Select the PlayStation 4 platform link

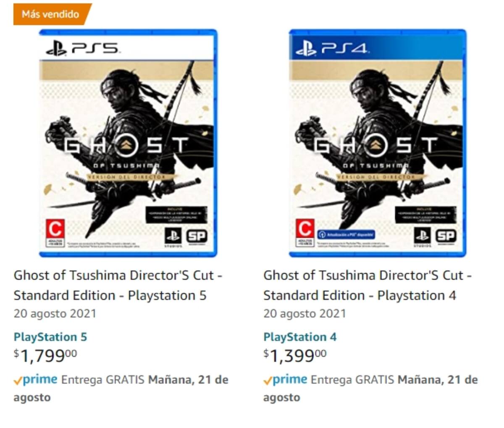point(300,337)
